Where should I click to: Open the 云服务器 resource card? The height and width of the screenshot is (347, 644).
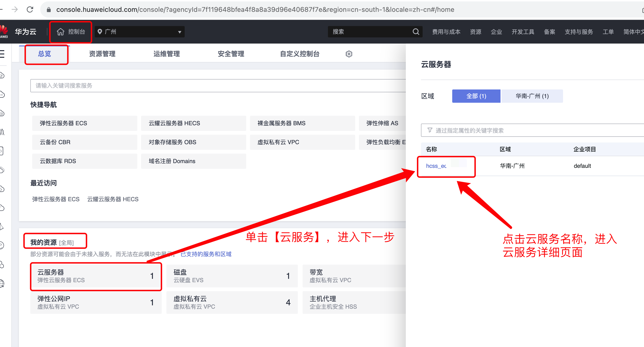pos(96,276)
